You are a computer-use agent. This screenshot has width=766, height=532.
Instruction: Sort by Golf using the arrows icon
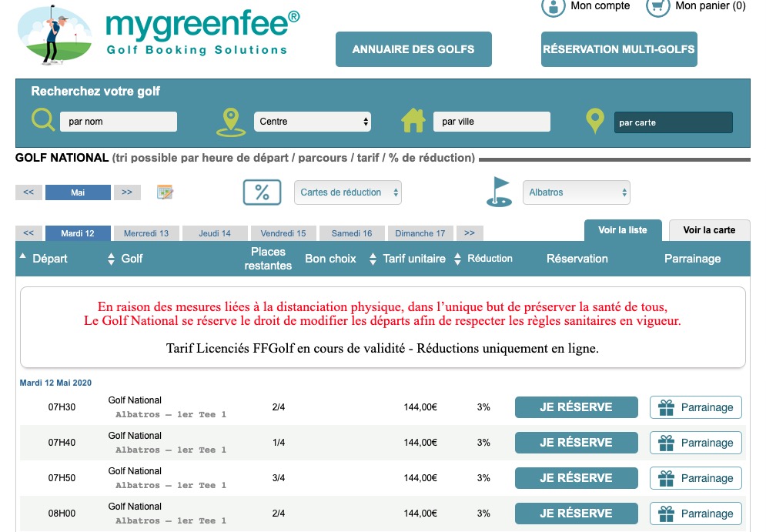click(x=112, y=259)
